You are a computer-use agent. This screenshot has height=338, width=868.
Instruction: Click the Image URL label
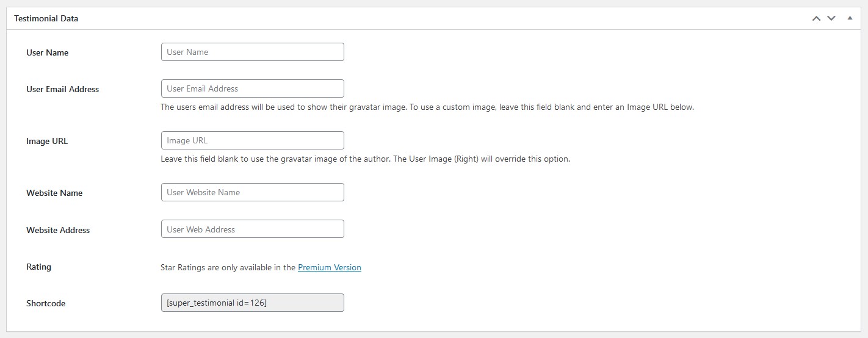(x=47, y=141)
